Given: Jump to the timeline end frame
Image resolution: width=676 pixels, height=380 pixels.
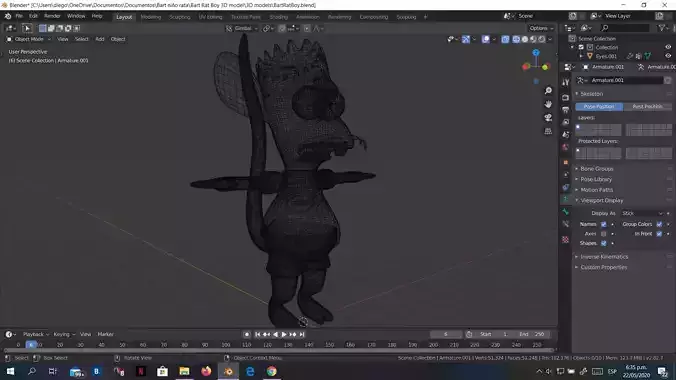Looking at the screenshot, I should click(302, 334).
